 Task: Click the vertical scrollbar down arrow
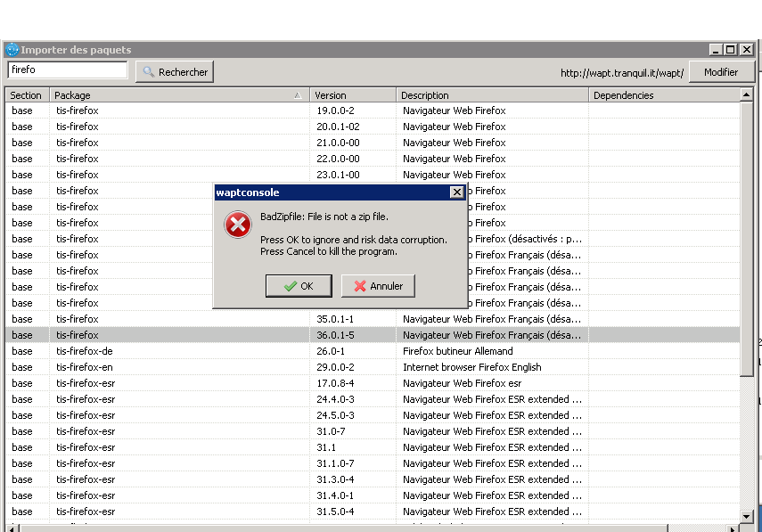747,516
